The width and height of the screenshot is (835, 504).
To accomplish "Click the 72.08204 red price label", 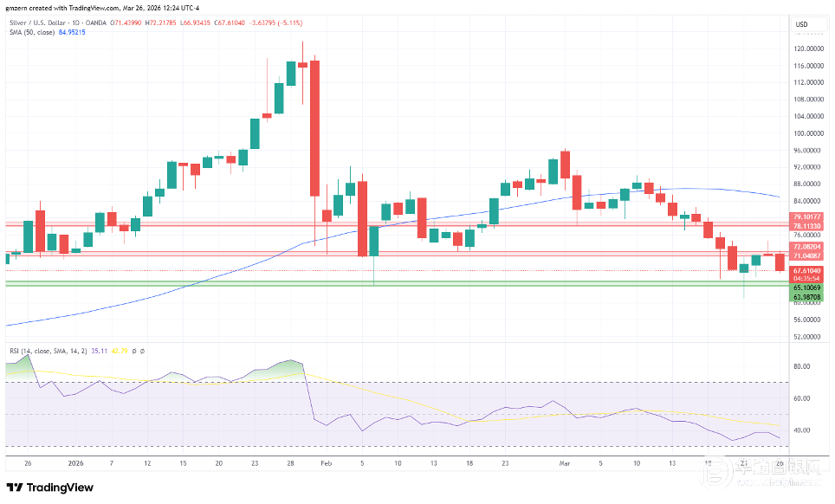I will [x=806, y=247].
